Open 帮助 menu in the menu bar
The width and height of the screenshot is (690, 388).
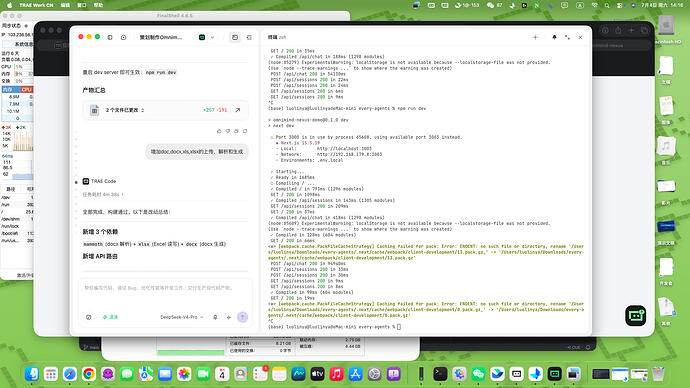(x=99, y=5)
